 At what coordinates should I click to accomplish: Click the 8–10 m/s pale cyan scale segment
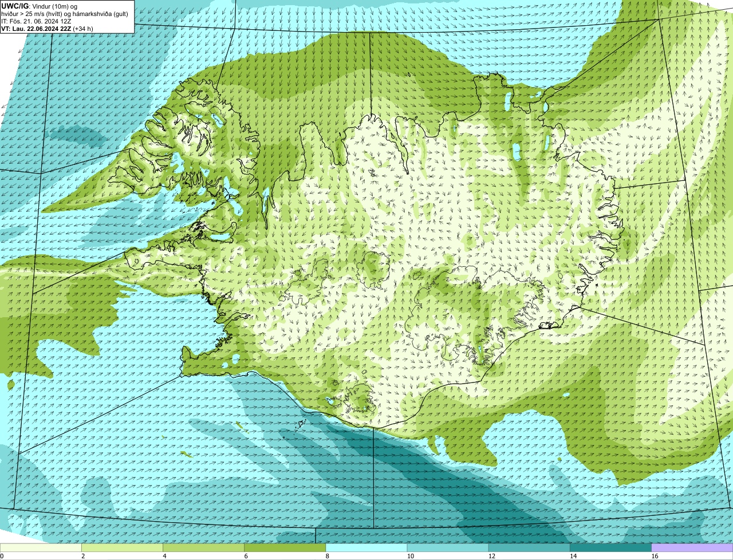tap(366, 547)
